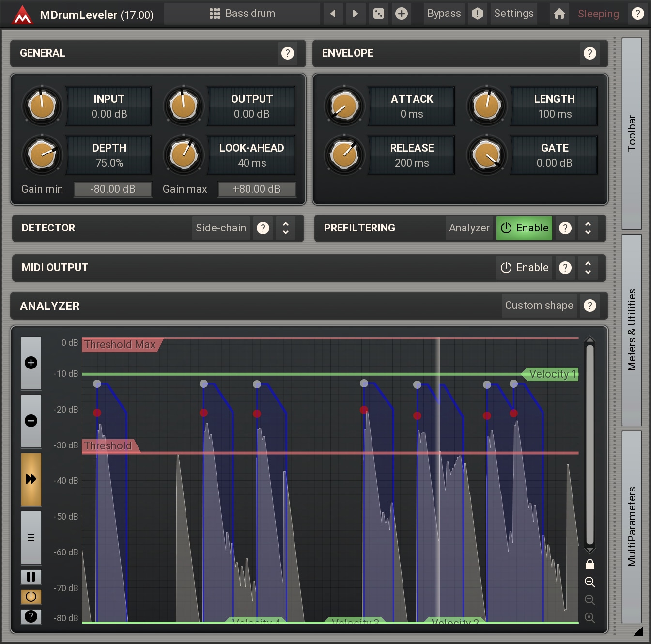Image resolution: width=651 pixels, height=644 pixels.
Task: Click the analyzer fast-forward speed button
Action: [x=31, y=479]
